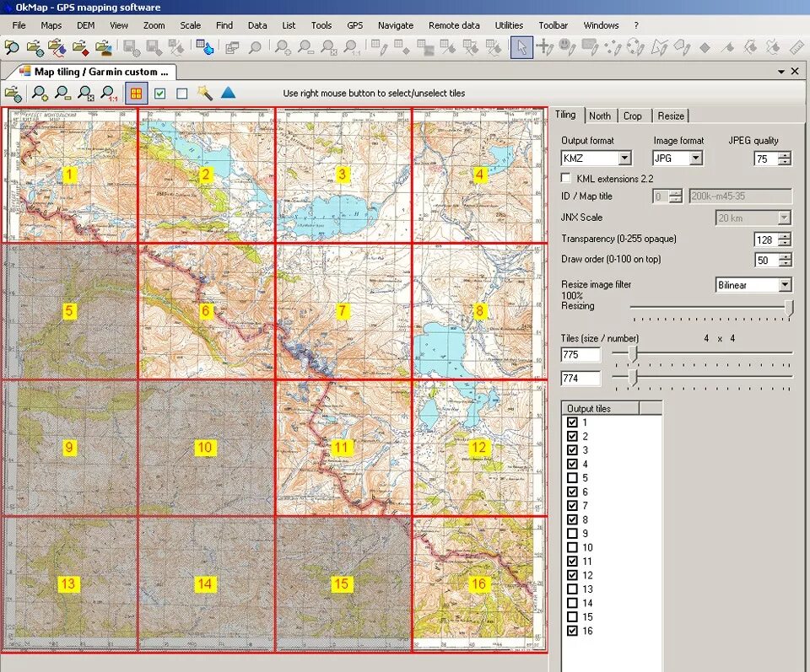Viewport: 810px width, 672px height.
Task: Uncheck output tile 4
Action: (x=572, y=464)
